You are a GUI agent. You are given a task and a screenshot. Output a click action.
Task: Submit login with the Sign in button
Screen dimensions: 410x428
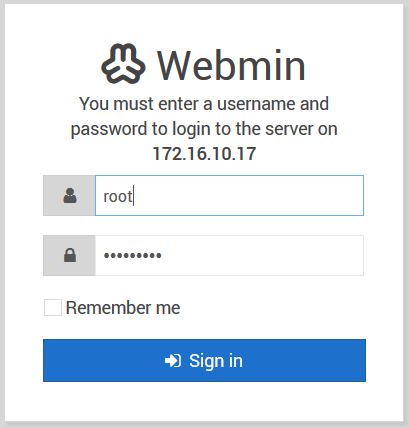point(204,360)
